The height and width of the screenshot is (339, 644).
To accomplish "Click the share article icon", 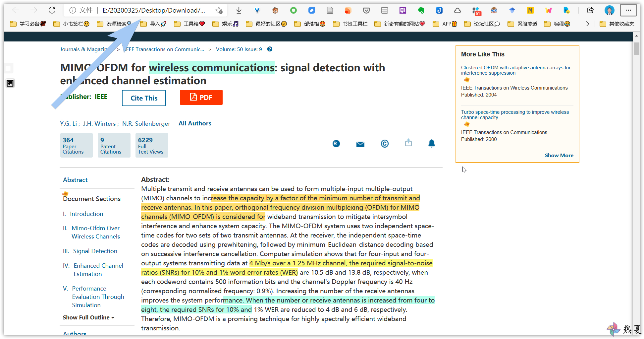I will tap(408, 143).
